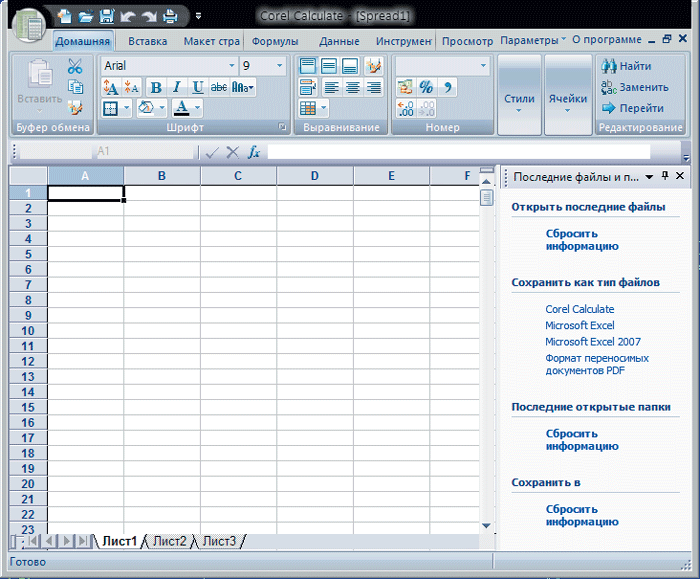Screen dimensions: 700x579
Task: Expand the Стили styles dropdown
Action: pos(519,98)
